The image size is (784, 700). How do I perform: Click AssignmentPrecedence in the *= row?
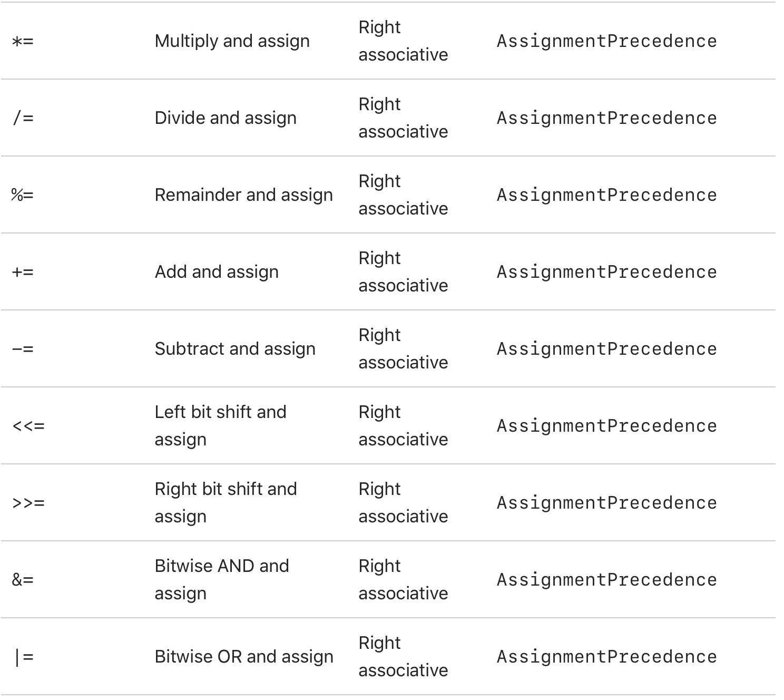pos(607,41)
